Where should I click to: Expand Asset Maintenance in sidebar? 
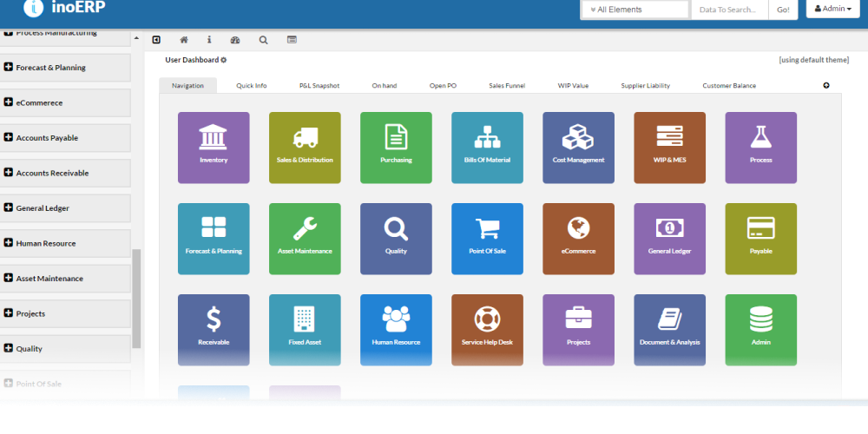(x=65, y=279)
